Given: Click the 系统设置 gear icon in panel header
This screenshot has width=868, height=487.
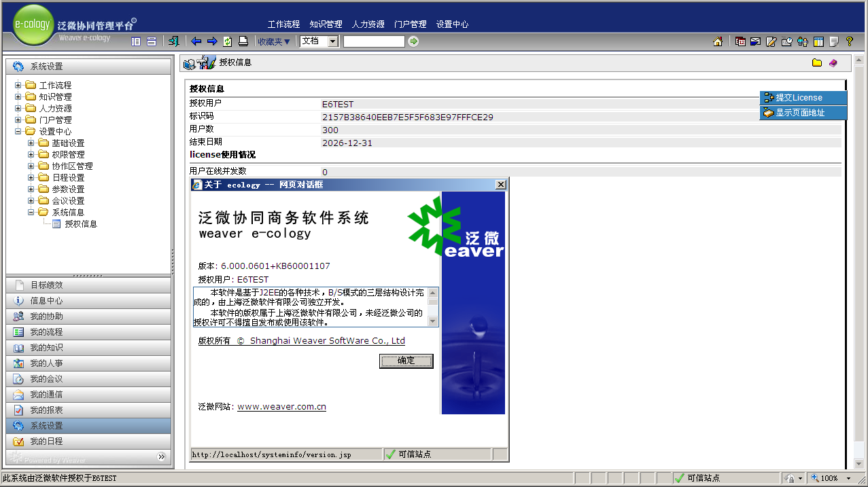Looking at the screenshot, I should 18,67.
